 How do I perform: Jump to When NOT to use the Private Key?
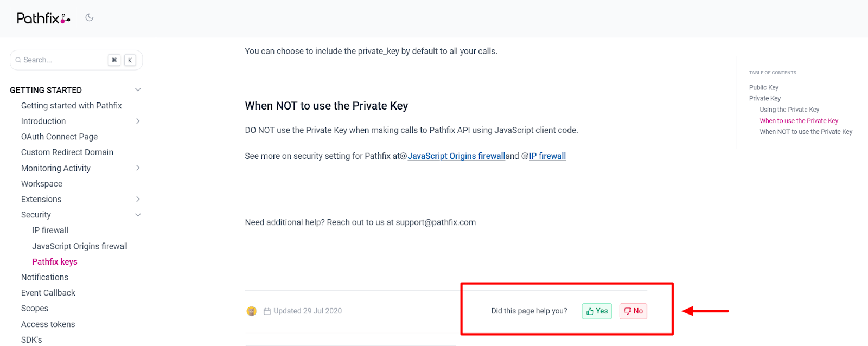click(806, 132)
